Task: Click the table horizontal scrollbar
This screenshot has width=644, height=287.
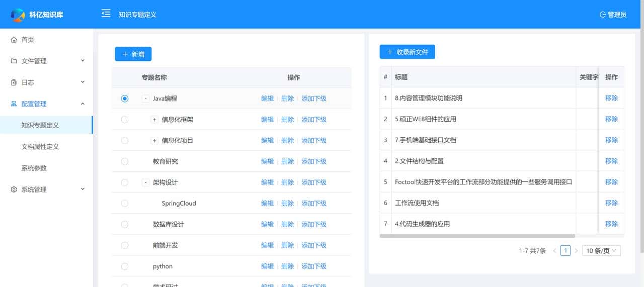Action: coord(477,236)
